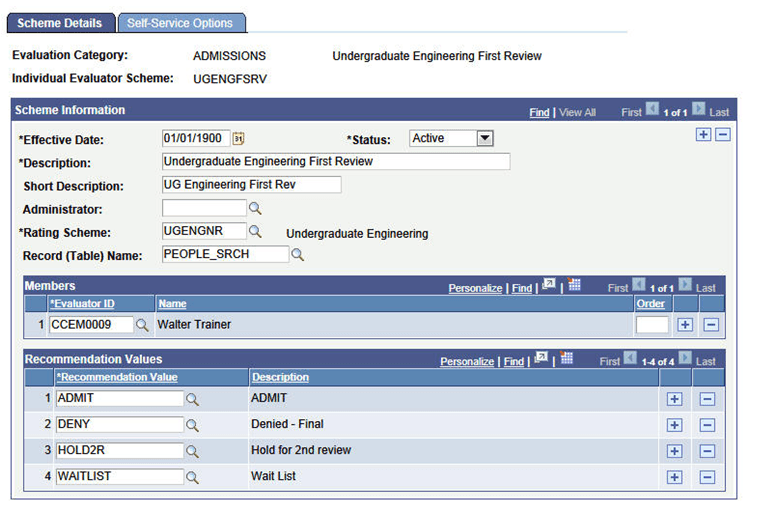Open Recommendation Values grid in new window
757x520 pixels.
click(541, 358)
